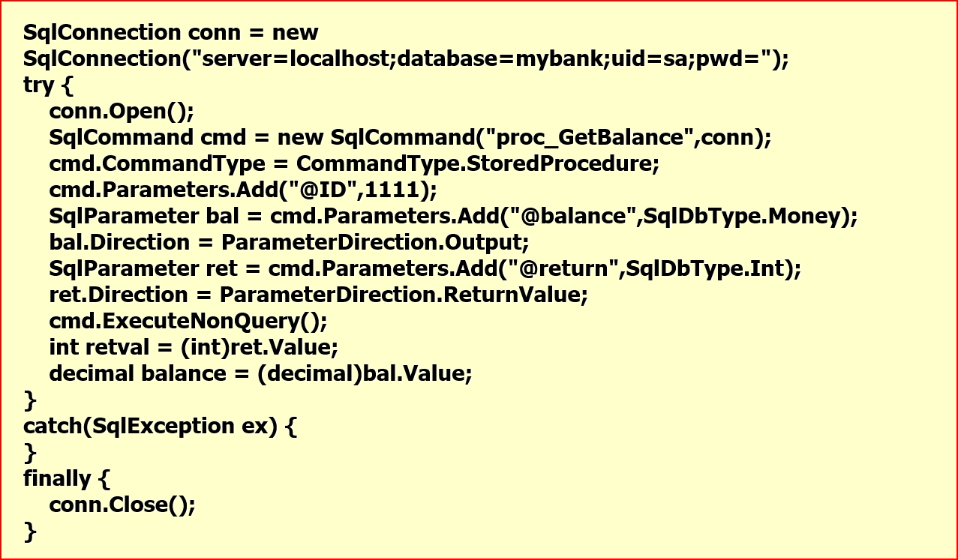Image resolution: width=958 pixels, height=560 pixels.
Task: Click the conn.Open() statement
Action: pos(122,112)
